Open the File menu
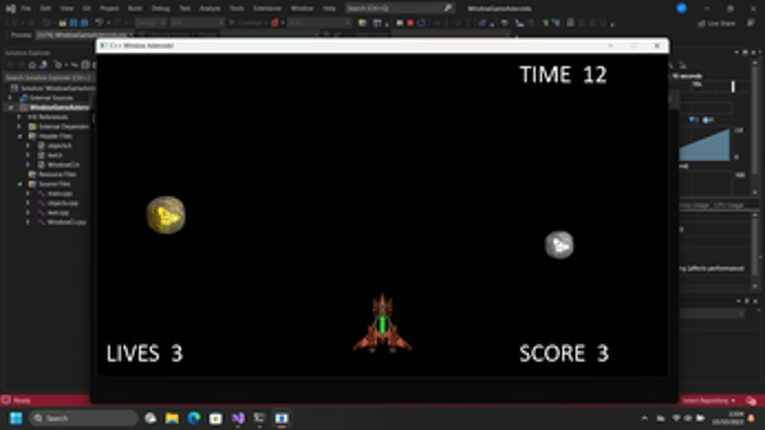Viewport: 765px width, 430px height. 26,8
